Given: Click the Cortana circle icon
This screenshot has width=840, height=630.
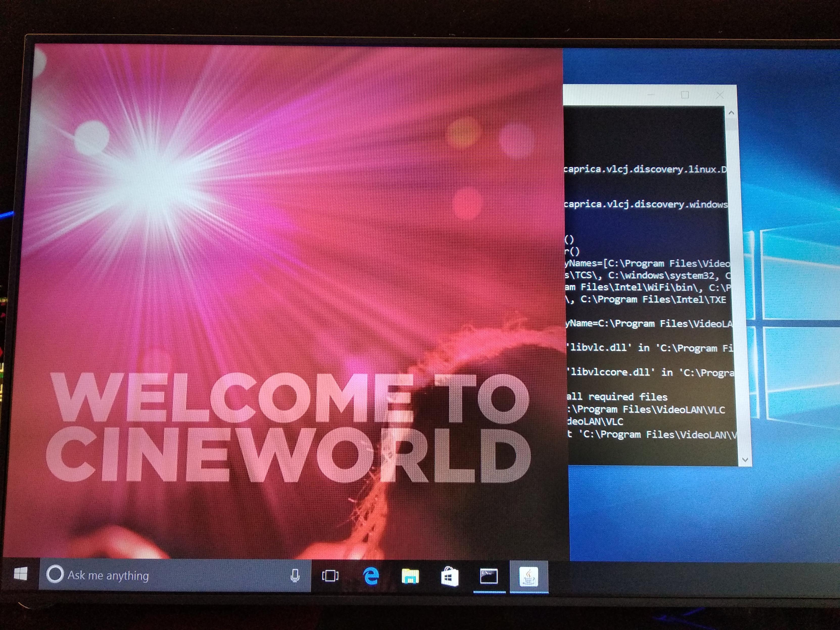Looking at the screenshot, I should pos(55,574).
